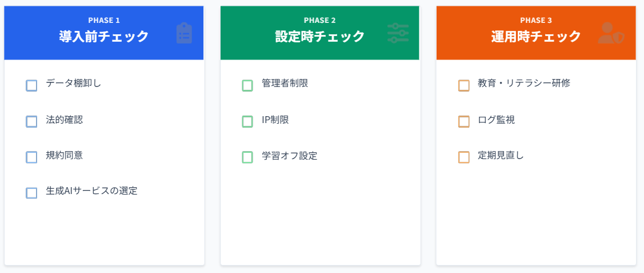This screenshot has height=273, width=644.
Task: Click the sliders icon in Phase 2 header
Action: pos(398,33)
